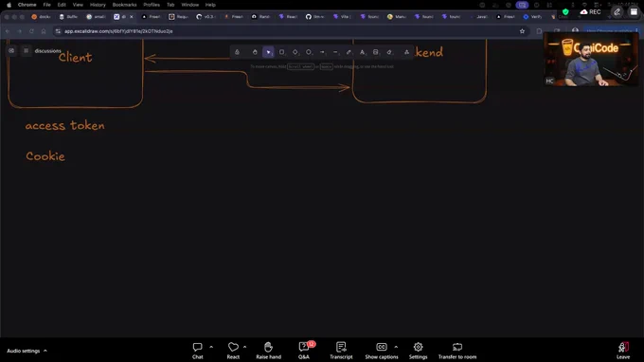Select the Pencil freedraw tool
Screen dimensions: 644x362
[x=349, y=52]
